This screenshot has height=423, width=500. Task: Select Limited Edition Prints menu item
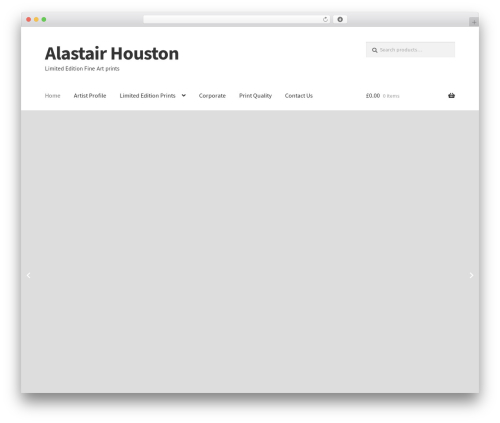(x=147, y=96)
